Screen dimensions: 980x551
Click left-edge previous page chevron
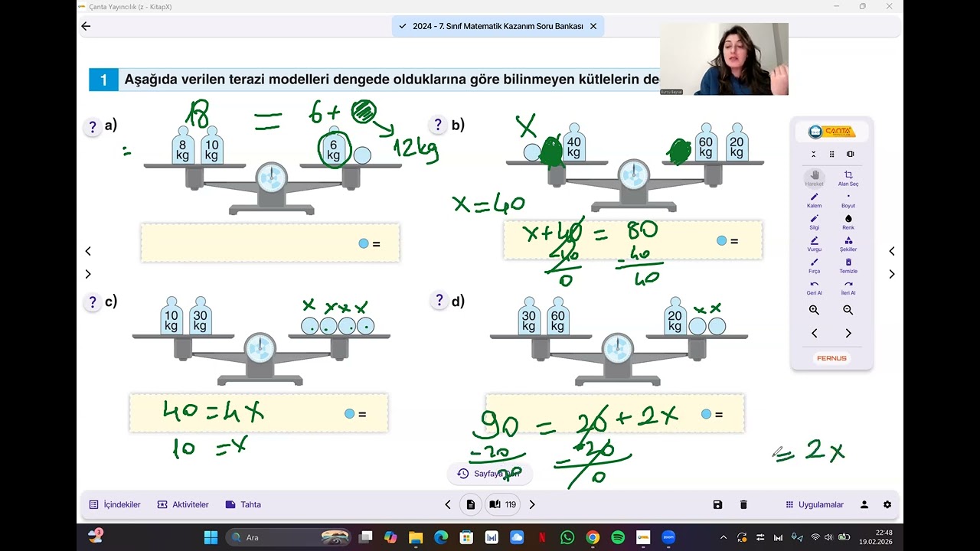click(x=88, y=251)
